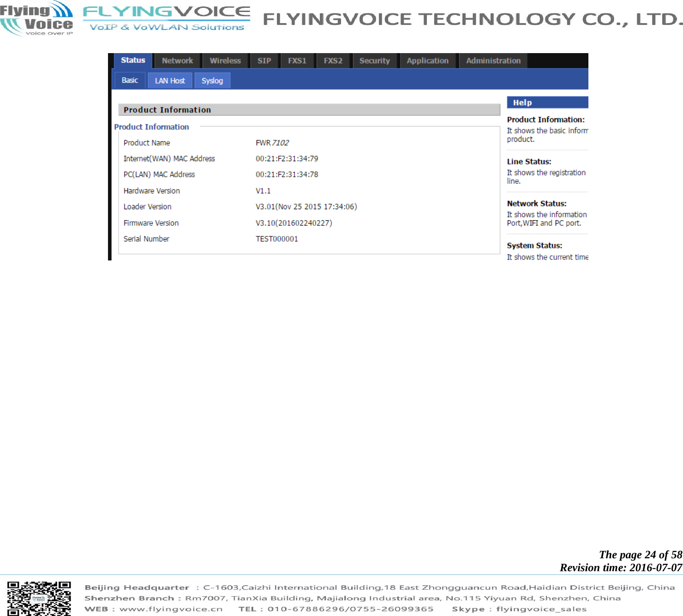Go to the FXS2 tab
Screen dimensions: 683x616
pyautogui.click(x=333, y=61)
